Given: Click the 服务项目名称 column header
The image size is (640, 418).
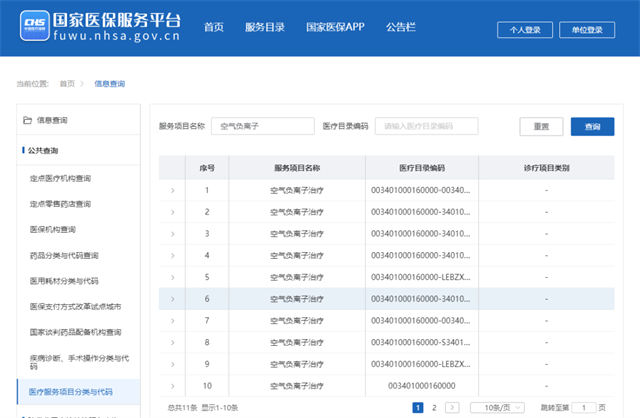Looking at the screenshot, I should click(297, 168).
